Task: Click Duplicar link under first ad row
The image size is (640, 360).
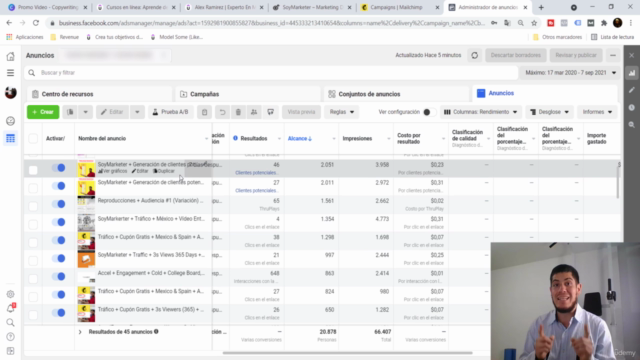Action: click(164, 171)
